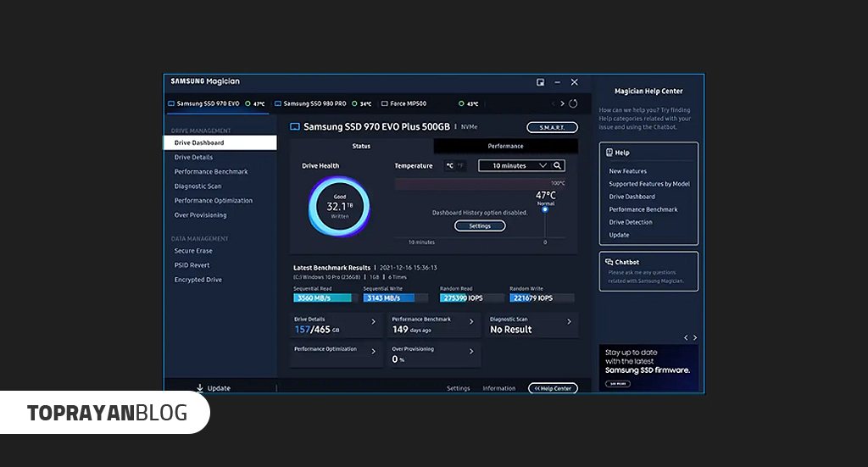Open Over Provisioning in the left sidebar
Screen dimensions: 868x467
point(200,214)
